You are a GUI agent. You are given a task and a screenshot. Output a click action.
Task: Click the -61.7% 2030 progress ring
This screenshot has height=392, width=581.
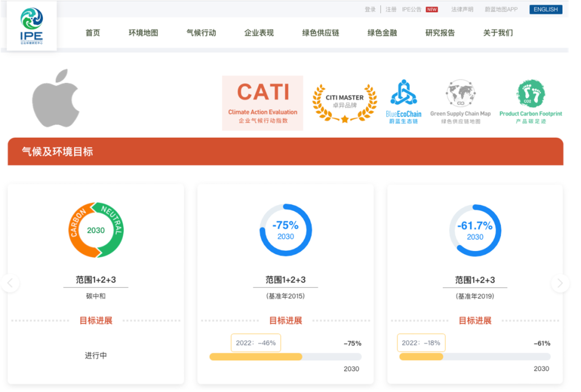click(x=475, y=231)
